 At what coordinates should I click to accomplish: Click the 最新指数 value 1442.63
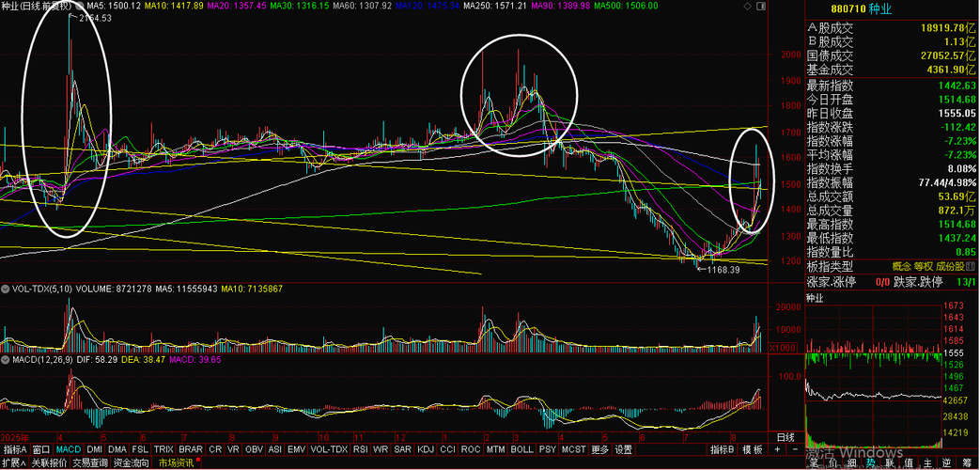point(957,86)
